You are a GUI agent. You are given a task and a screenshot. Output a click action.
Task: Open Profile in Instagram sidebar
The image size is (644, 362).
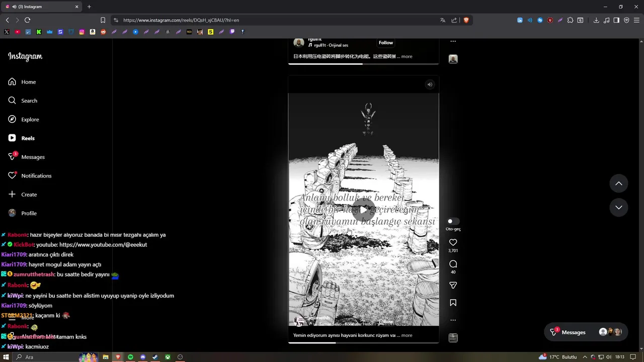click(x=23, y=213)
